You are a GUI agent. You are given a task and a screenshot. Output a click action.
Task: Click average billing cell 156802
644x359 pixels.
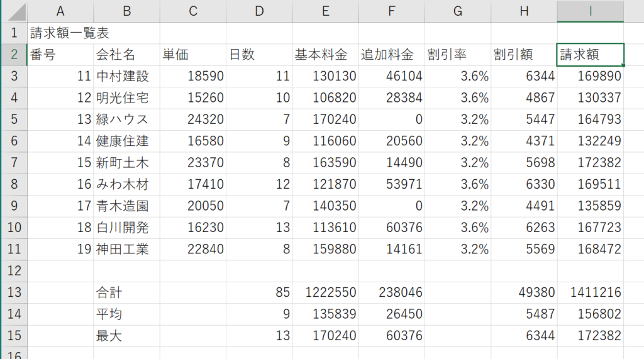coord(590,314)
